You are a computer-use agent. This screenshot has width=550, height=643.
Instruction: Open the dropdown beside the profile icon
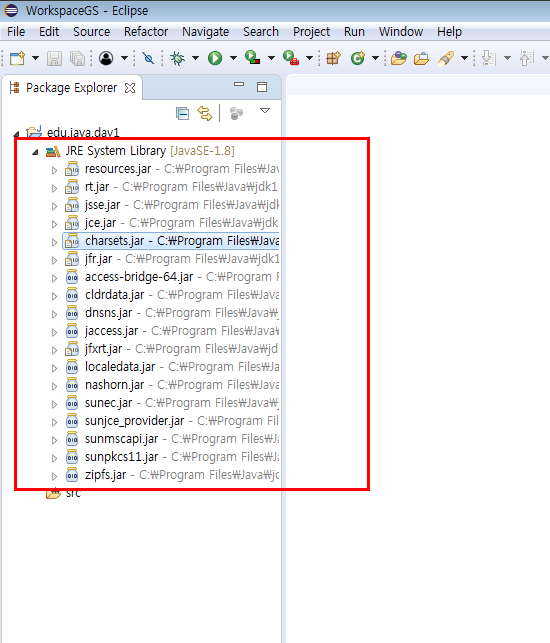tap(124, 58)
